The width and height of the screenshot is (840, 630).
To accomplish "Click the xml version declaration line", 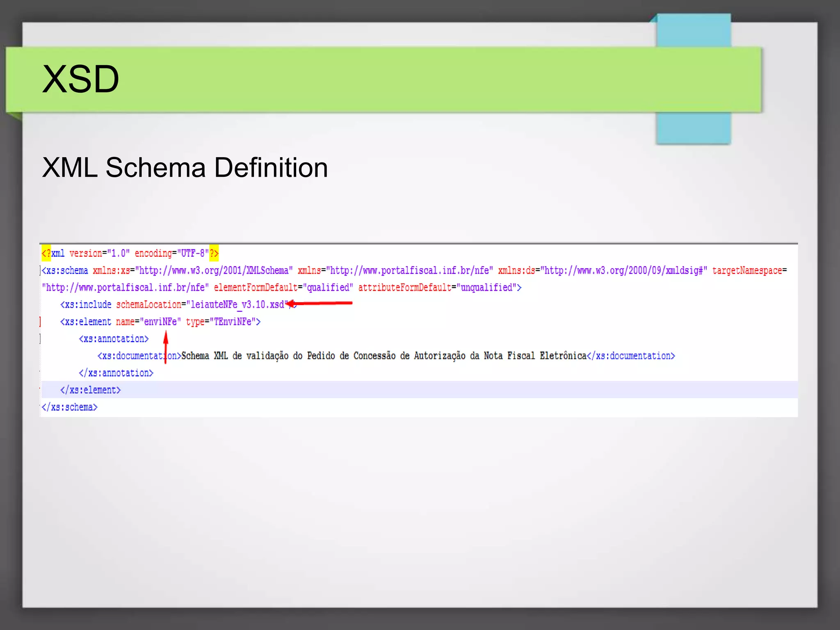I will [130, 253].
